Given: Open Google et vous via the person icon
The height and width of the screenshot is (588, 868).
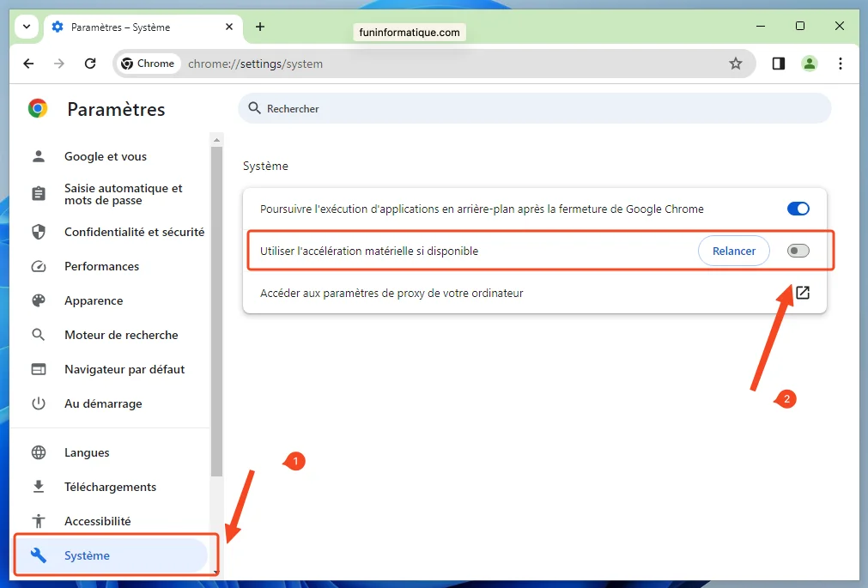Looking at the screenshot, I should (39, 156).
